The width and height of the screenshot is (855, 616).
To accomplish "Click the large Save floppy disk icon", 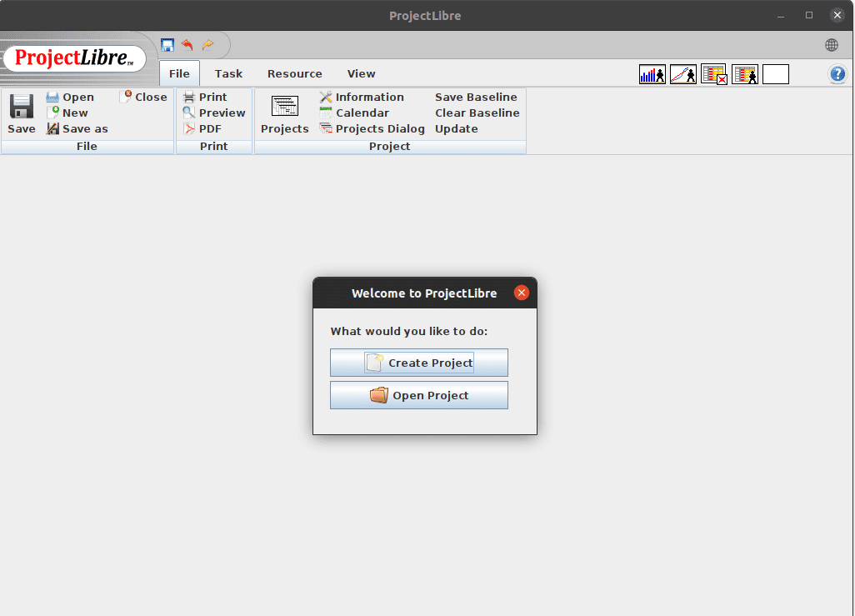I will click(22, 106).
